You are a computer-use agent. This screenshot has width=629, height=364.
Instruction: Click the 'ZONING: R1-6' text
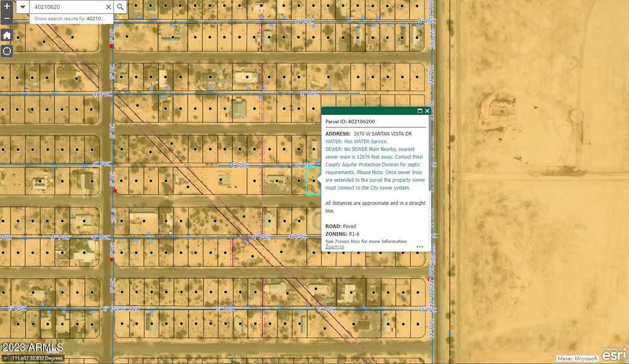(x=342, y=234)
